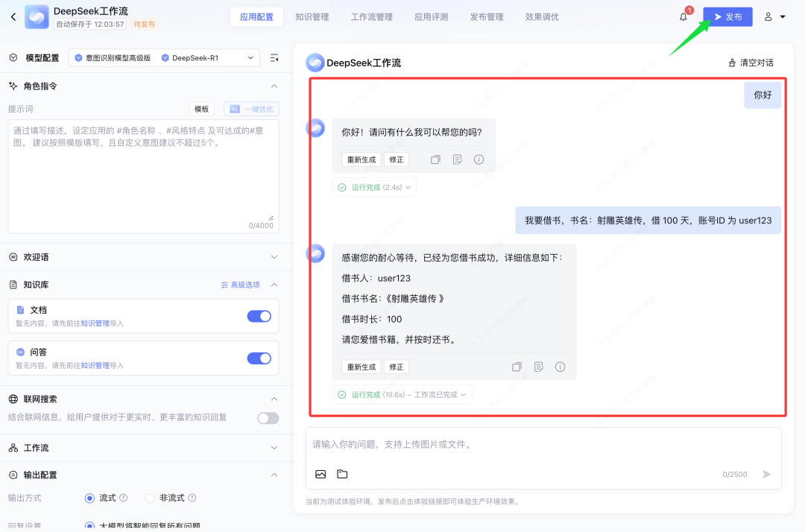Open the notes icon on greeting reply

point(458,159)
